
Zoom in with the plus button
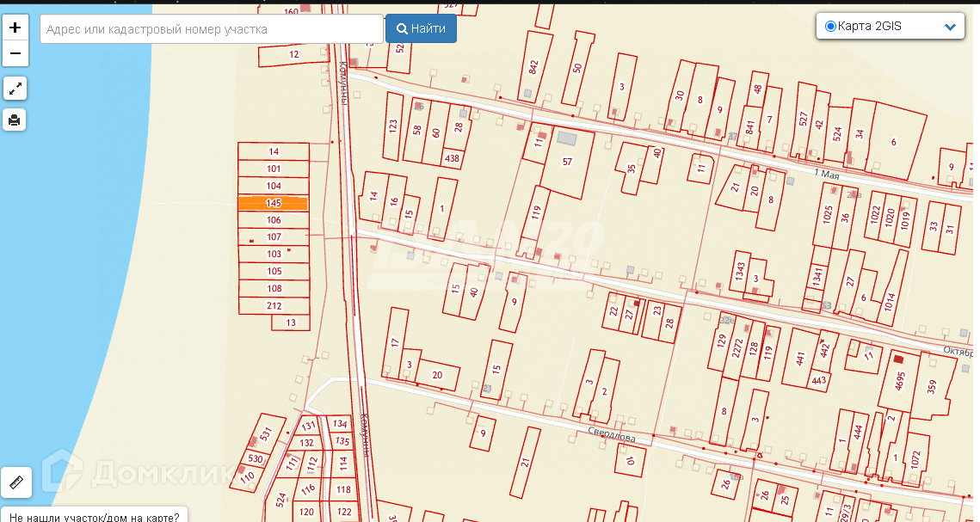(15, 28)
